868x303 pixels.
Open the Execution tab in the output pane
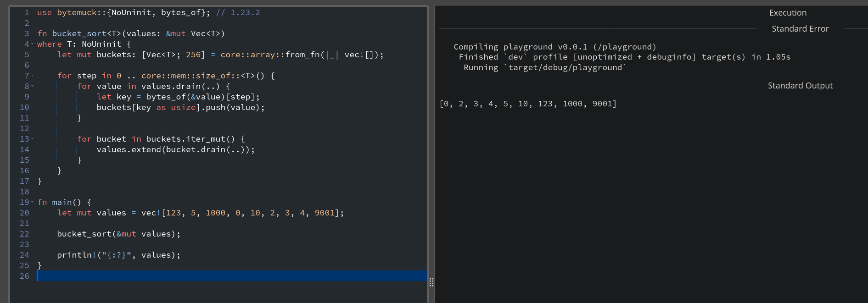point(788,13)
